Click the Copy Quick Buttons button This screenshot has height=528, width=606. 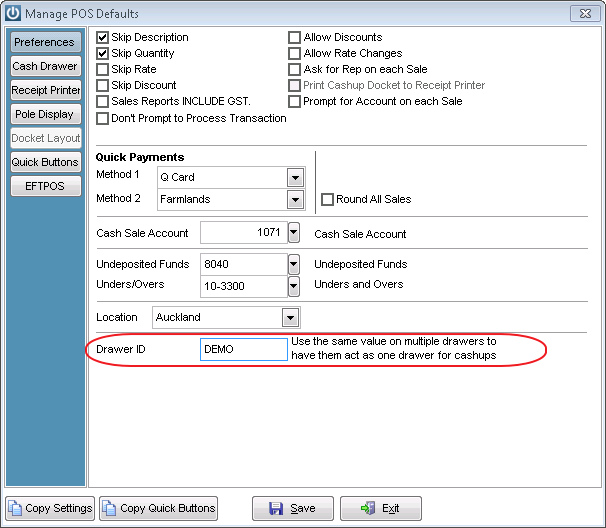tap(158, 508)
